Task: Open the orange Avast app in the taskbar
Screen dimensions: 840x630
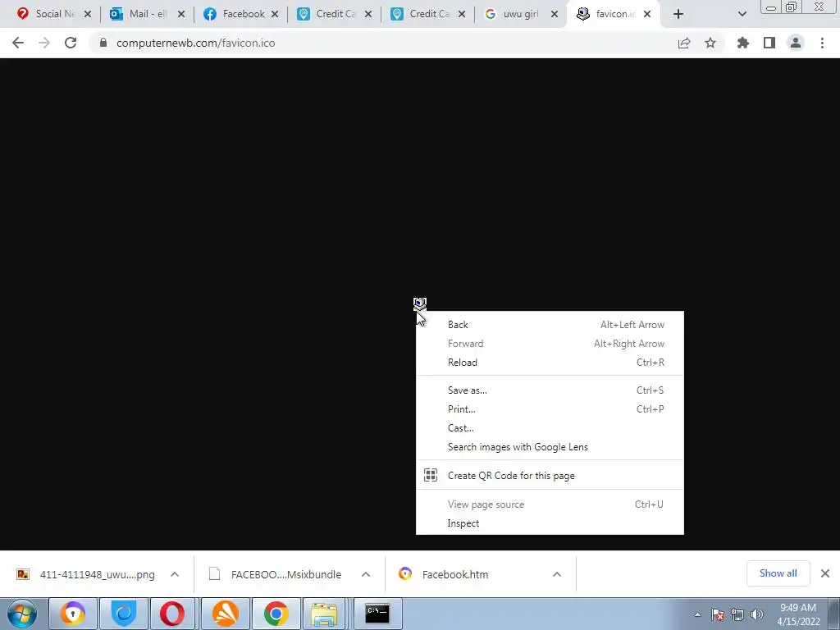Action: [226, 614]
